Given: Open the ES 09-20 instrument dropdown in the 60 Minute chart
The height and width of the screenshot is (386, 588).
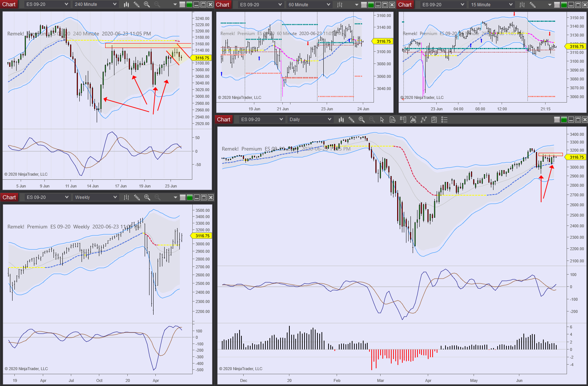Looking at the screenshot, I should click(261, 5).
